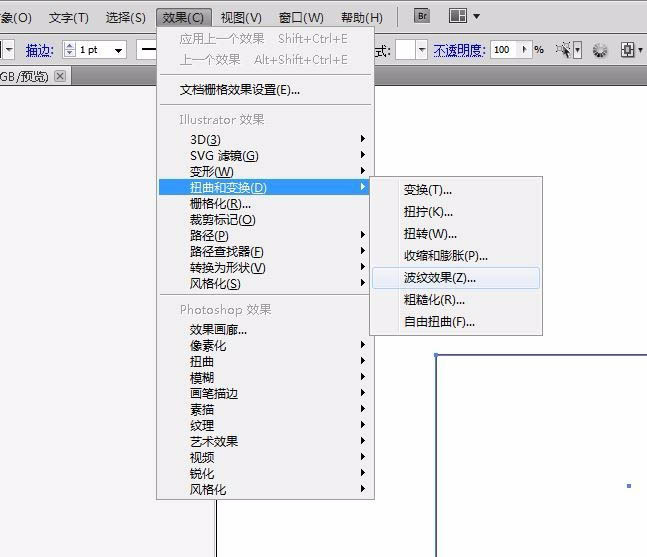This screenshot has width=647, height=557.
Task: Expand the 转换为形状(V) submenu
Action: 265,267
